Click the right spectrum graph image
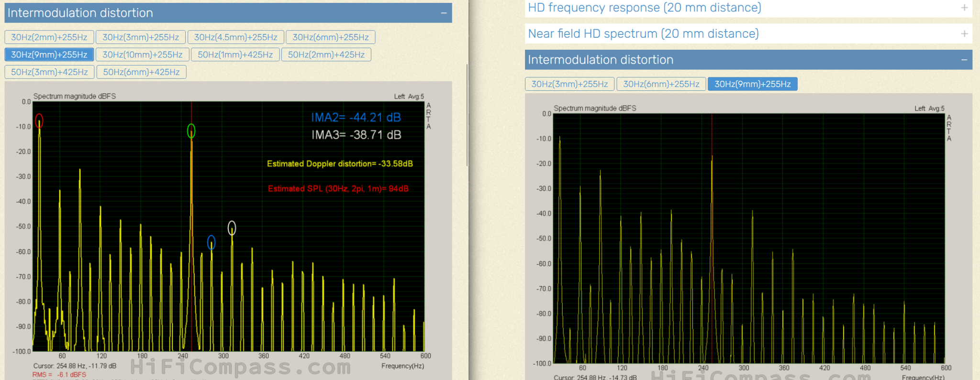980x380 pixels. click(748, 237)
